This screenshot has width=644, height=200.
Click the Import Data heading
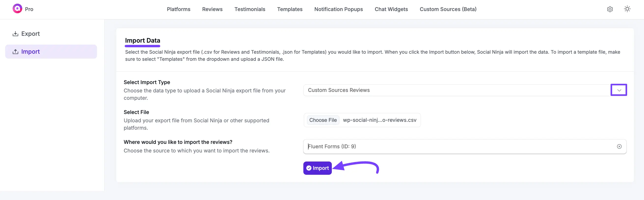click(143, 40)
